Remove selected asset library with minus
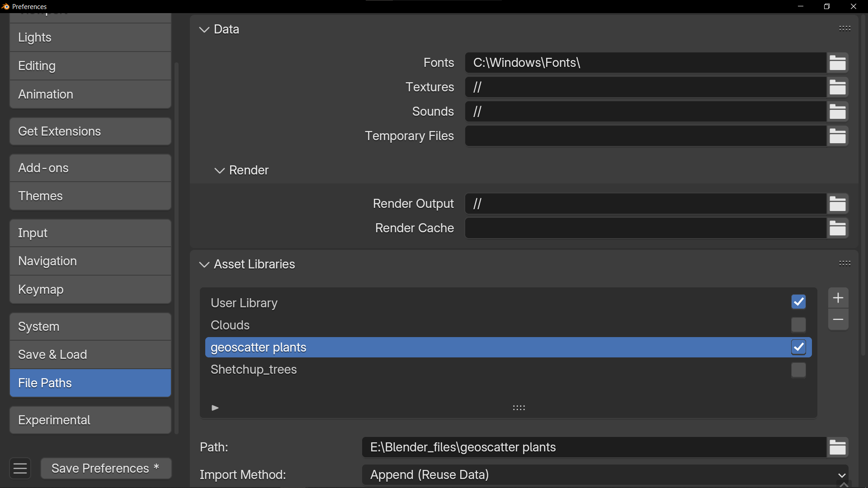868x488 pixels. coord(838,320)
